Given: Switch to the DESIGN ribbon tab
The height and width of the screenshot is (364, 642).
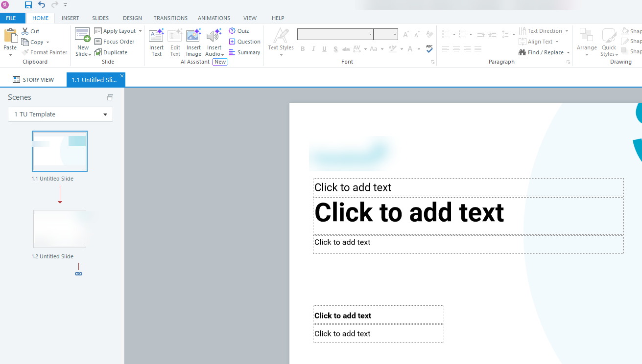Looking at the screenshot, I should 132,18.
